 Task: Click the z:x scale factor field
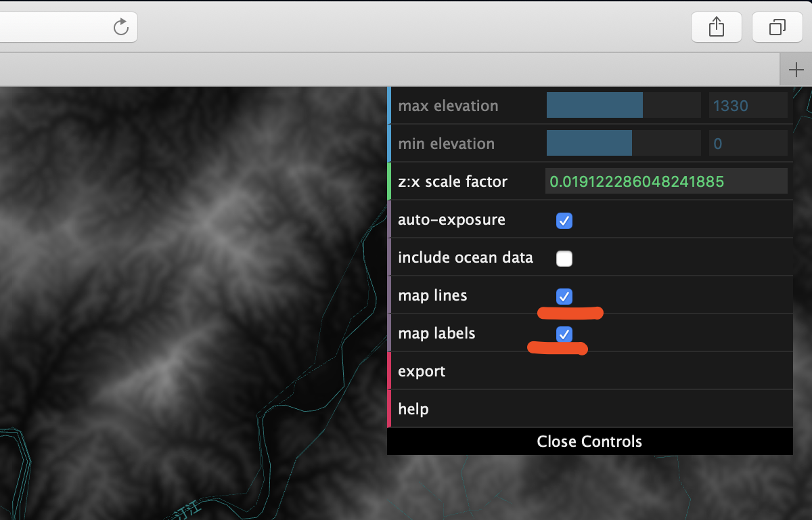667,181
